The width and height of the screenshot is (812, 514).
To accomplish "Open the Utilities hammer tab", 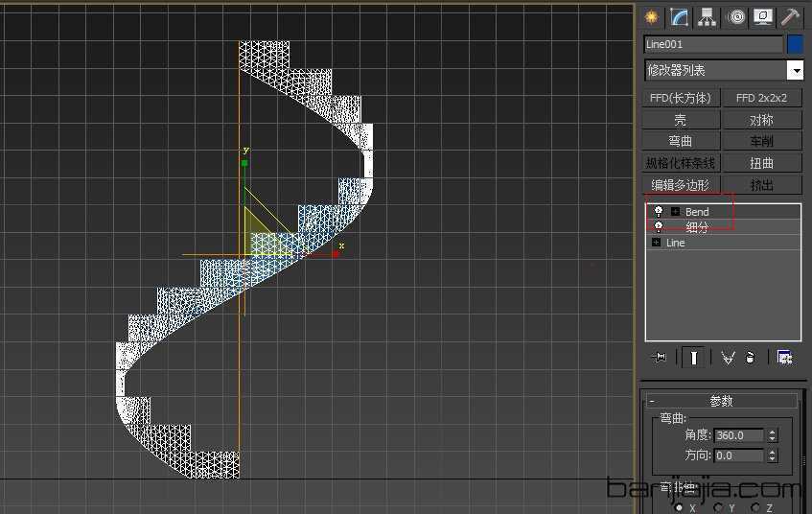I will [x=790, y=17].
